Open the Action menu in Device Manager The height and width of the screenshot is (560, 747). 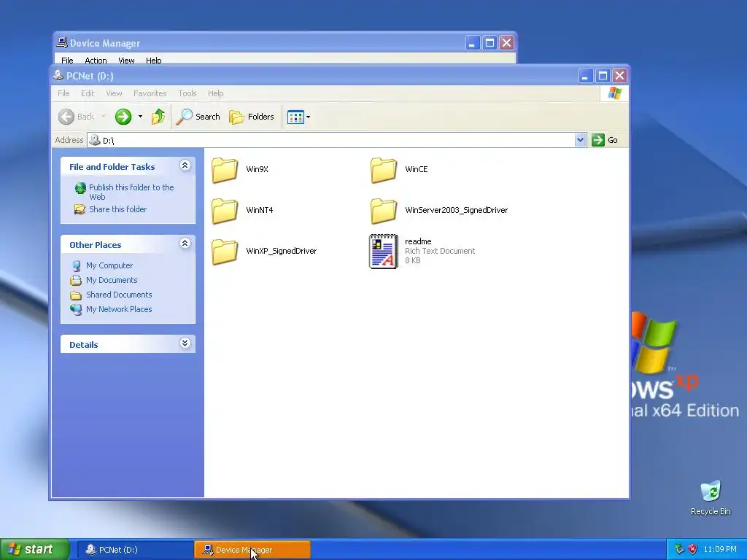tap(96, 61)
